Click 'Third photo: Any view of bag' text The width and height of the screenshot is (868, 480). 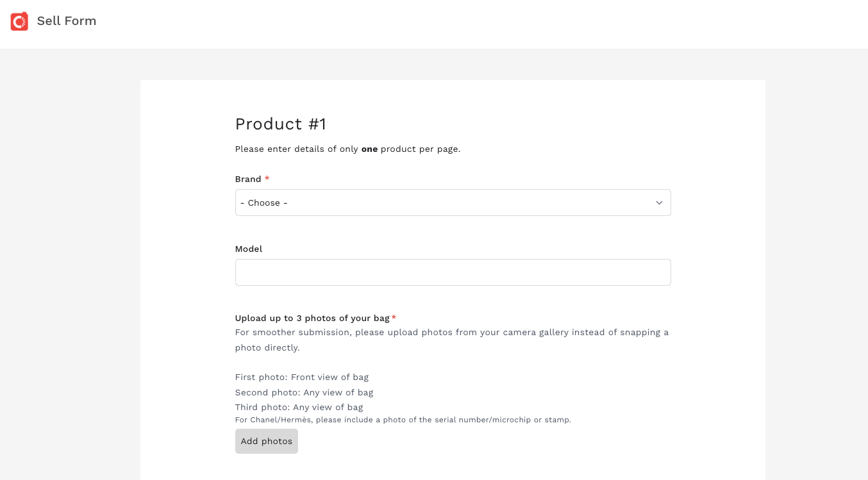299,408
